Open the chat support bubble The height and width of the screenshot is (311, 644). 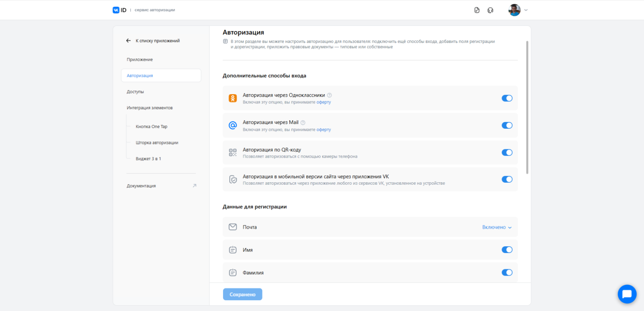point(627,294)
